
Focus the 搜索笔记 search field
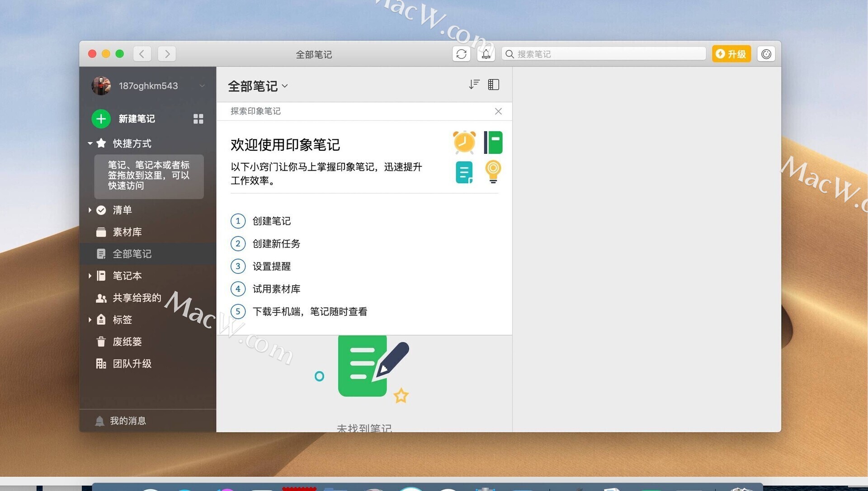pyautogui.click(x=604, y=54)
